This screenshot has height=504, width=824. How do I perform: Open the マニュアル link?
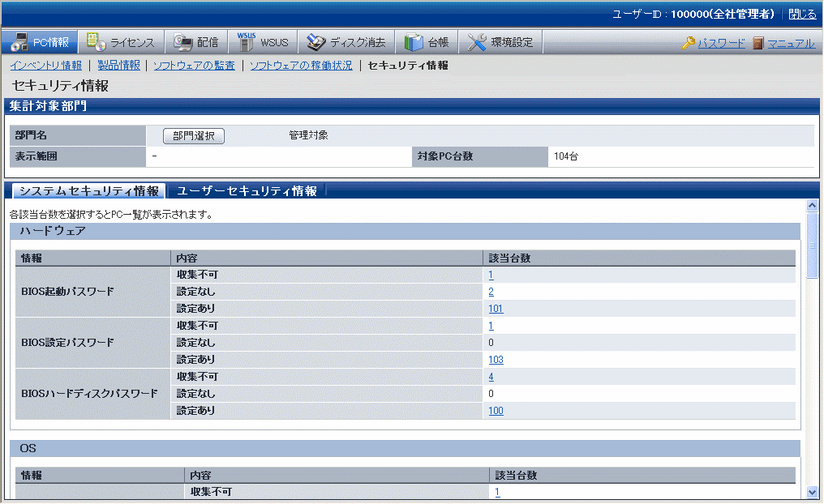(791, 43)
